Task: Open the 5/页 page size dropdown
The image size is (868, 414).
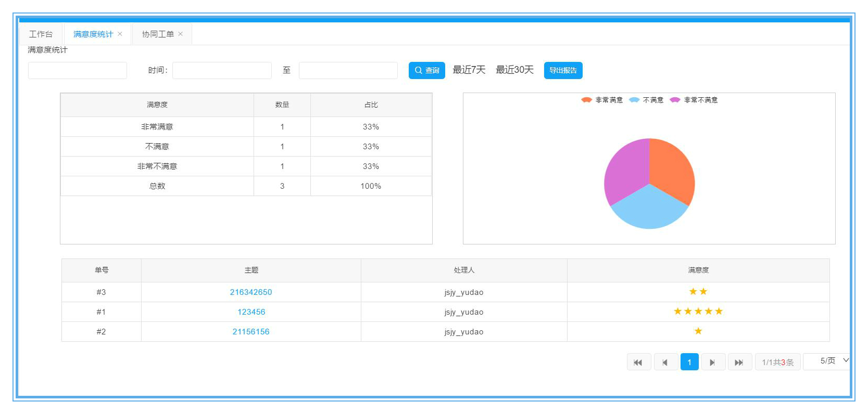Action: 829,361
